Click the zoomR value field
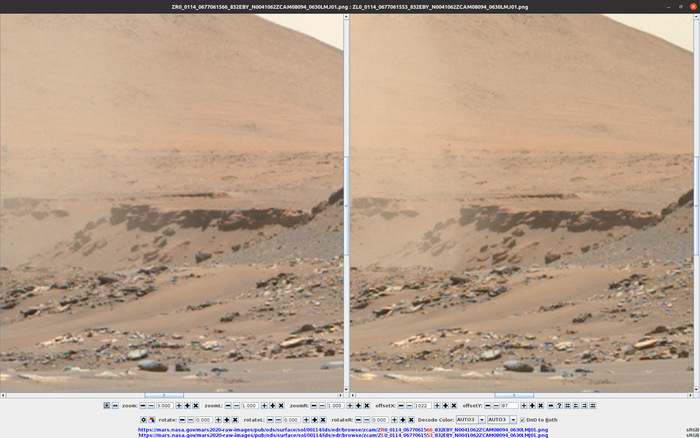 [x=335, y=406]
